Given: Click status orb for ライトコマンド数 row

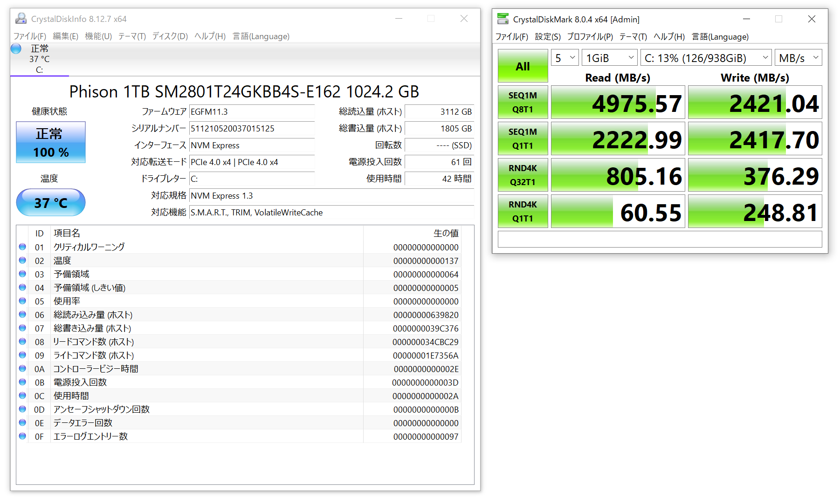Looking at the screenshot, I should tap(22, 355).
